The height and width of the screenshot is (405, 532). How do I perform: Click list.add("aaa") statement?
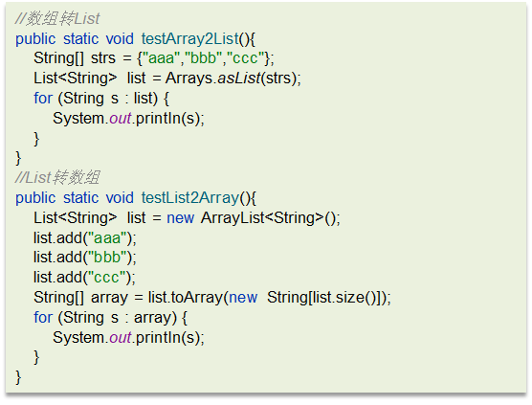[85, 237]
